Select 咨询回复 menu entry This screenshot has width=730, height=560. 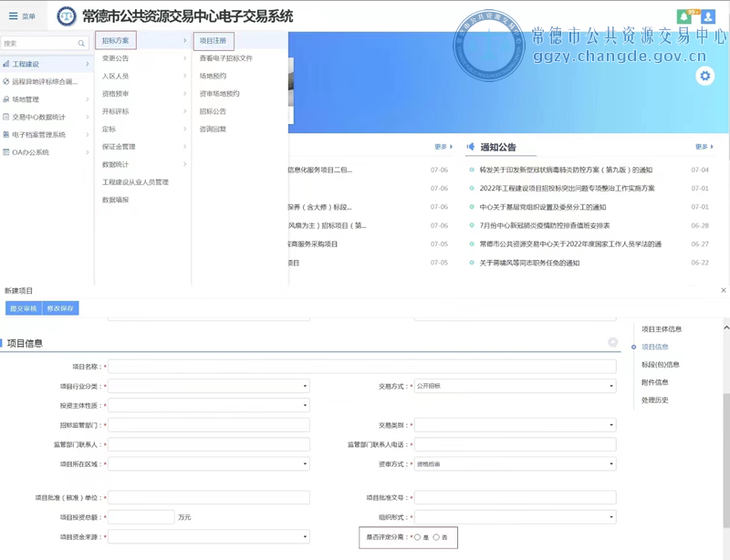tap(213, 129)
